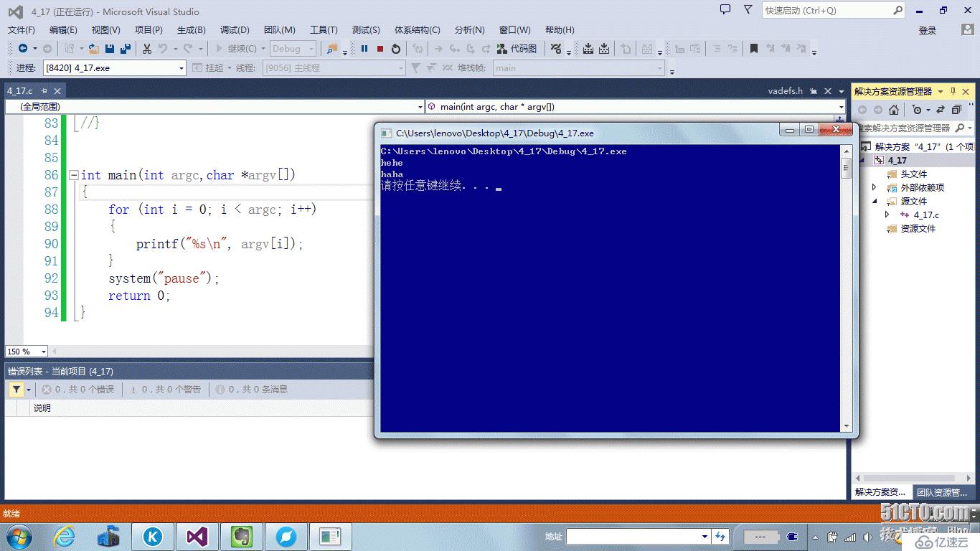Click 登录 sign-in link
980x551 pixels.
[928, 30]
